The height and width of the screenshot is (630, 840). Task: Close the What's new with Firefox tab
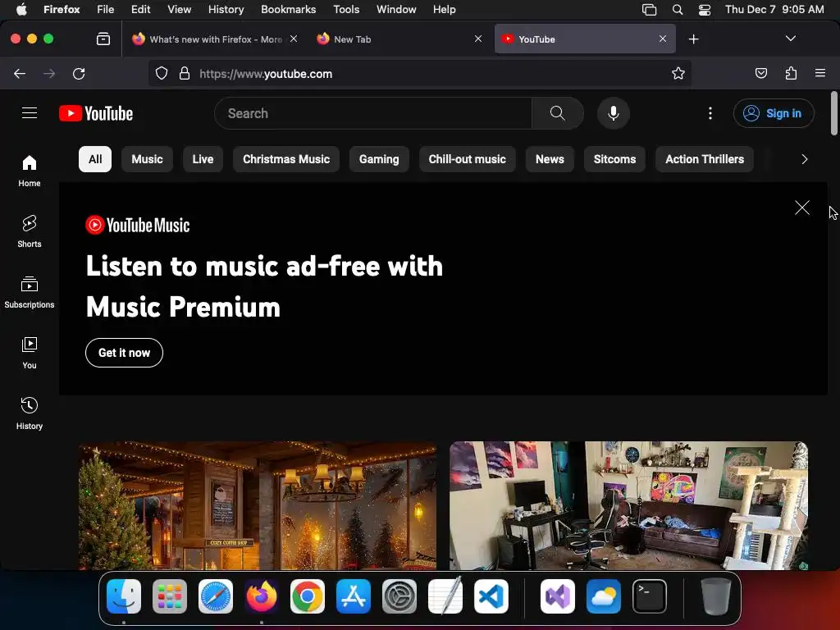(294, 39)
